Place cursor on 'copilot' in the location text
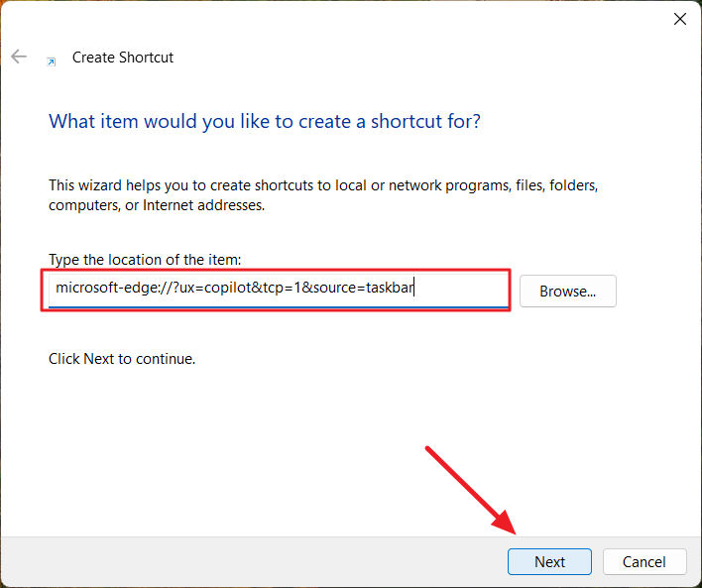Image resolution: width=702 pixels, height=588 pixels. 230,288
